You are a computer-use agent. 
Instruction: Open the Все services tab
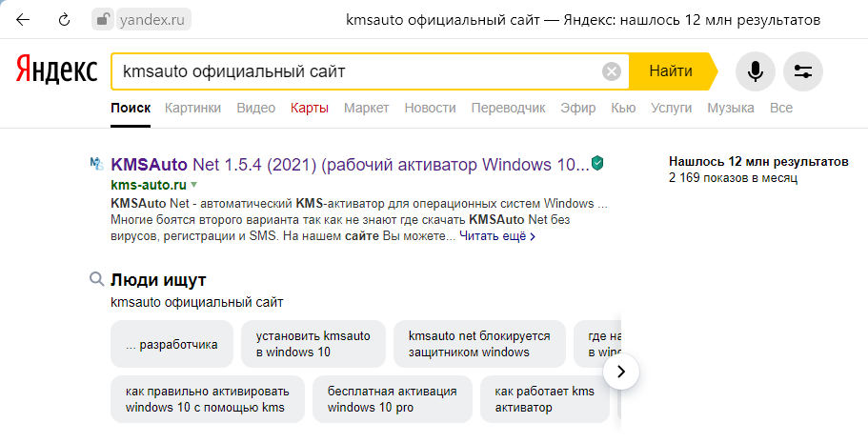pos(781,108)
